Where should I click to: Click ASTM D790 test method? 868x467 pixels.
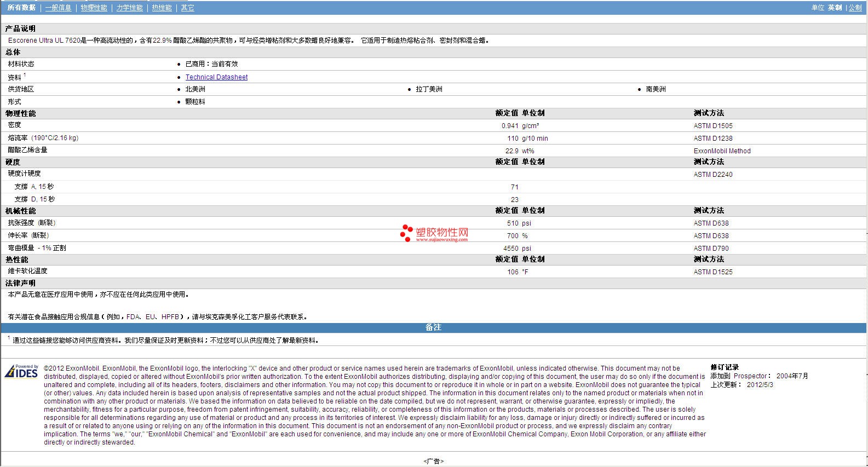(711, 249)
